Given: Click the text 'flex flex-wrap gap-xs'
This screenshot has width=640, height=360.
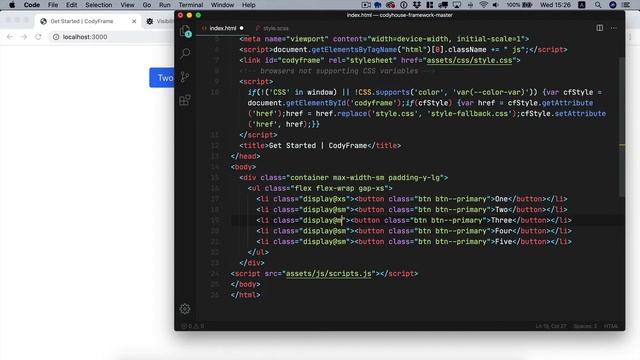Looking at the screenshot, I should click(340, 188).
